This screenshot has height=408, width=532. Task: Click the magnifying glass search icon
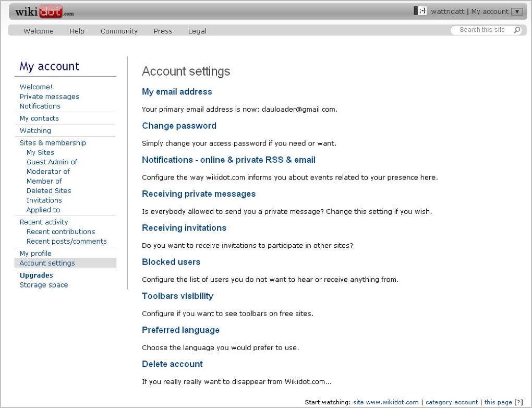516,30
